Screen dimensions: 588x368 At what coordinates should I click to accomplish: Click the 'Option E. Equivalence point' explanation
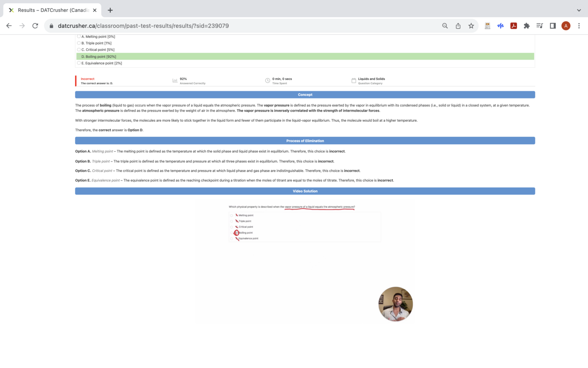coord(234,180)
